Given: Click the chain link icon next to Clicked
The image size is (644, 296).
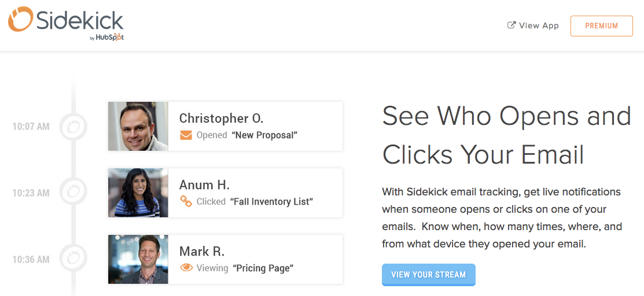Looking at the screenshot, I should (x=186, y=202).
